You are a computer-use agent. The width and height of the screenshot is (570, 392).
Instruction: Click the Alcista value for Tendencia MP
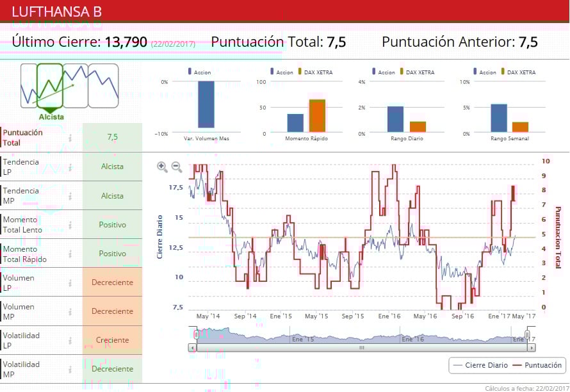112,195
